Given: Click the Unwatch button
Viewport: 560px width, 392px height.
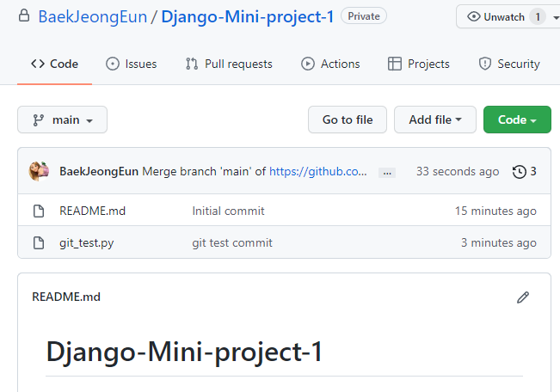Looking at the screenshot, I should coord(508,17).
